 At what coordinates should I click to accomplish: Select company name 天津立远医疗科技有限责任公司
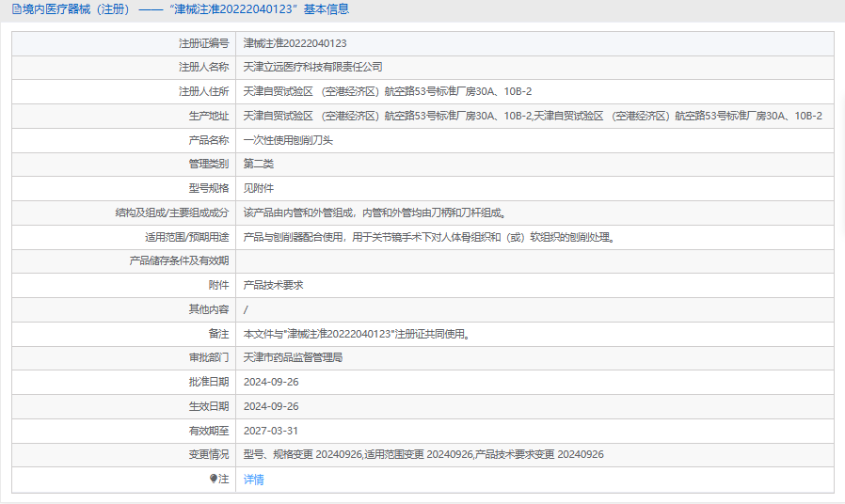tap(312, 67)
